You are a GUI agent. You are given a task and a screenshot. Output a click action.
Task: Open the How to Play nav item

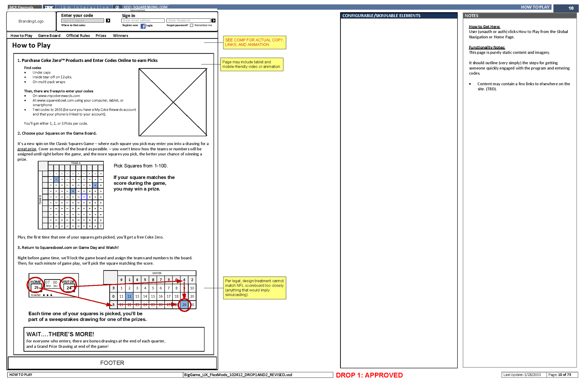(x=21, y=36)
